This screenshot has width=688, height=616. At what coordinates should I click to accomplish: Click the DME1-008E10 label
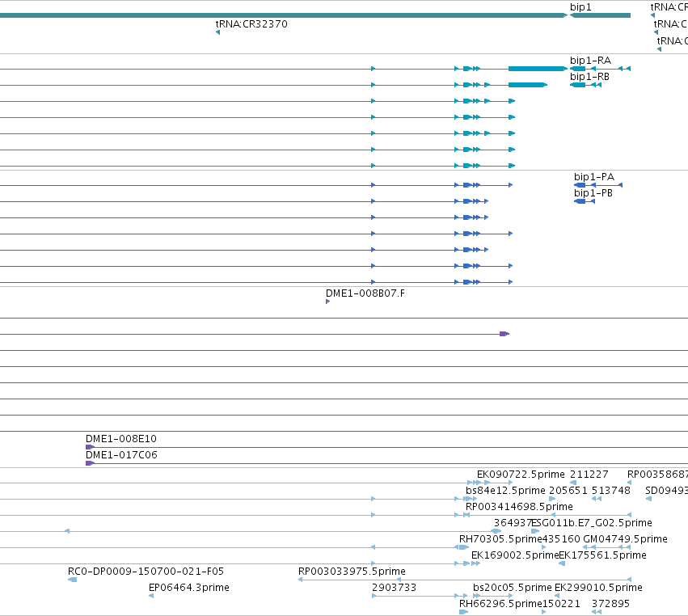(x=120, y=439)
